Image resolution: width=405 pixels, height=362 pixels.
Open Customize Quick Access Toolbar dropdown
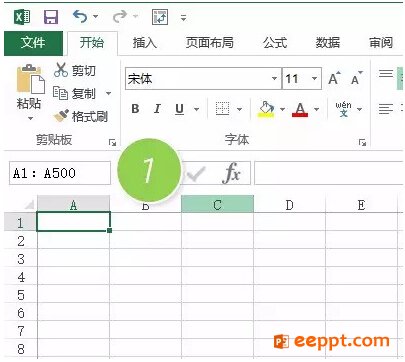(x=183, y=17)
